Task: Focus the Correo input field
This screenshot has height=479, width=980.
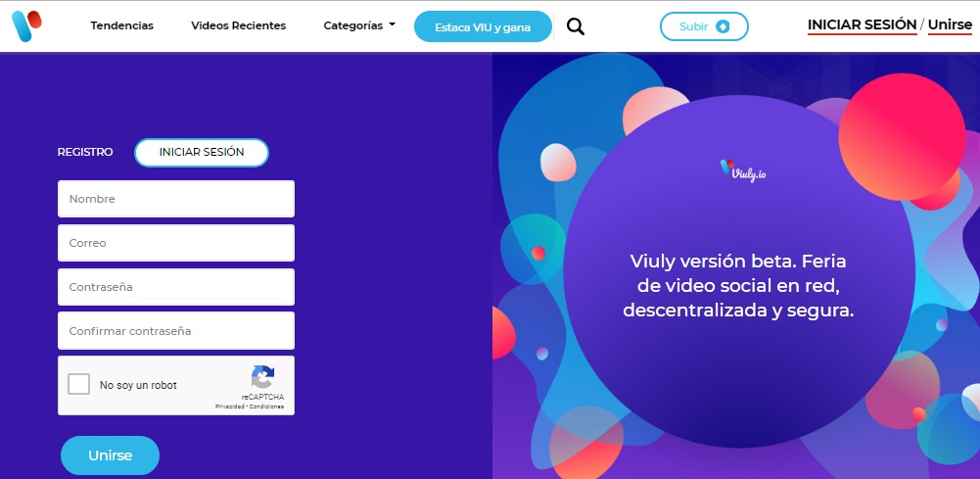Action: click(175, 243)
